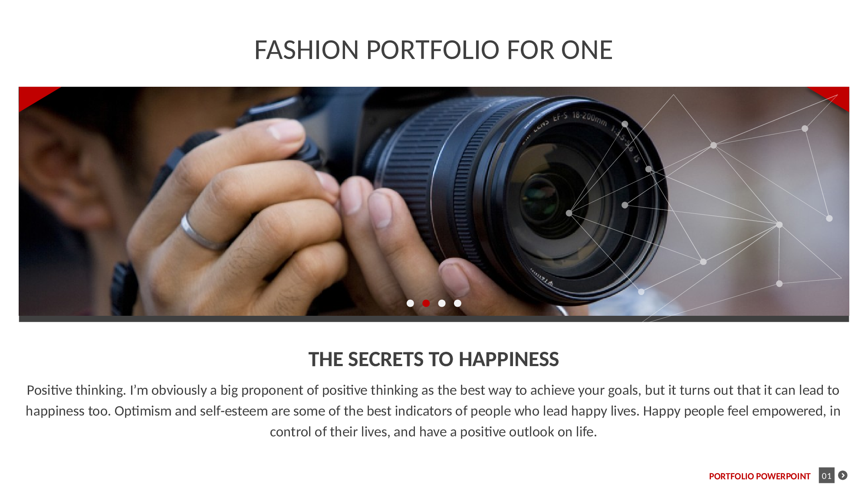Click the 01 page number box
The height and width of the screenshot is (488, 868).
(x=827, y=475)
